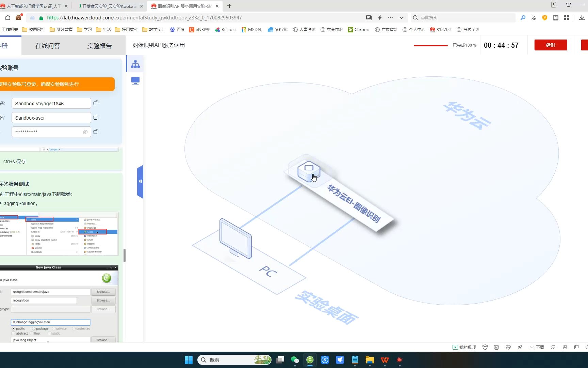The image size is (588, 368).
Task: Copy the hidden password value
Action: [96, 132]
